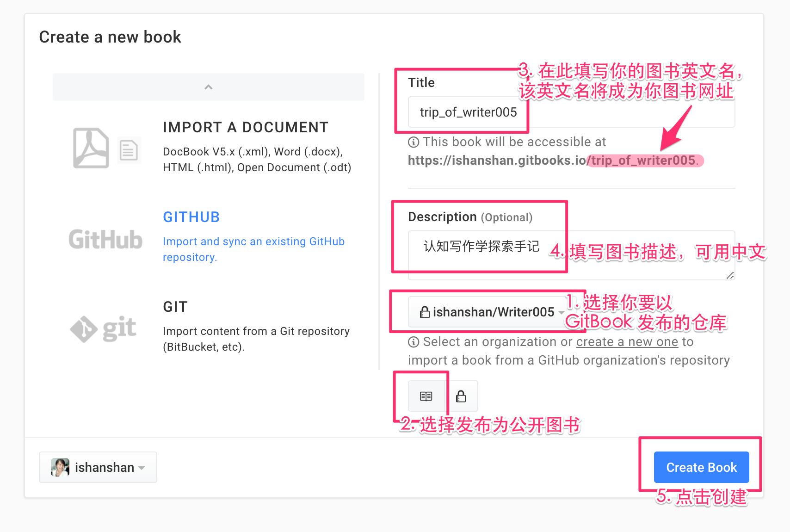Follow the 'create a new one' link
This screenshot has width=790, height=532.
click(x=627, y=342)
